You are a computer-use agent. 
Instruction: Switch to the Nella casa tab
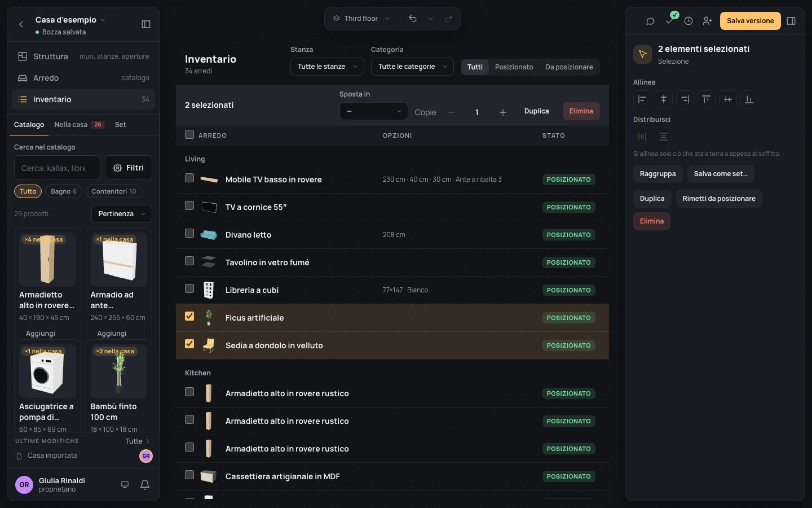(x=78, y=125)
